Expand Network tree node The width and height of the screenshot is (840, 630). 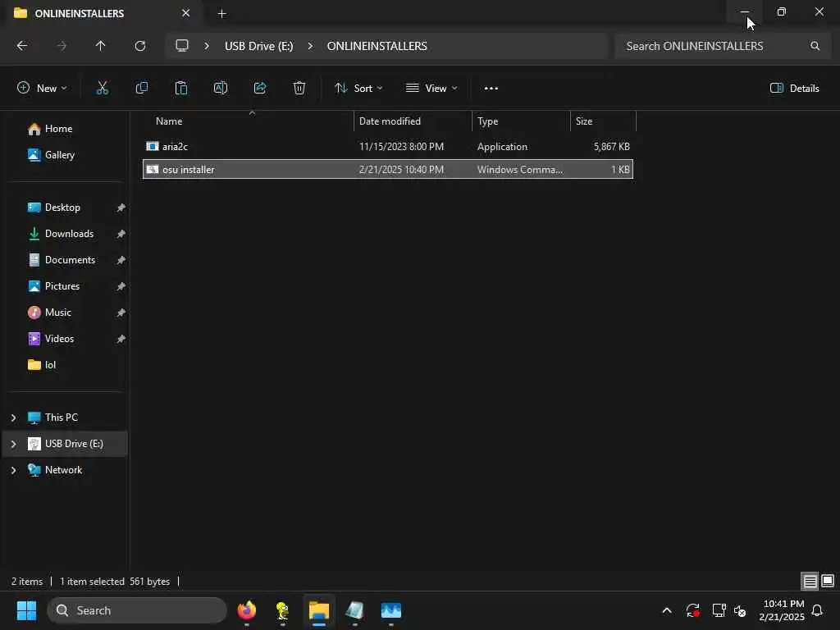(x=13, y=470)
